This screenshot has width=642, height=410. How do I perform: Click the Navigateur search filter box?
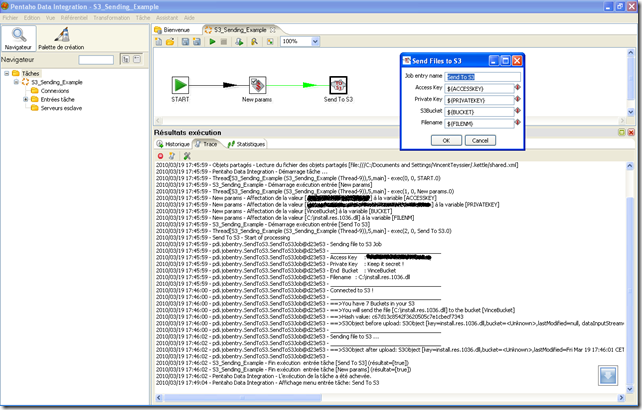point(96,60)
